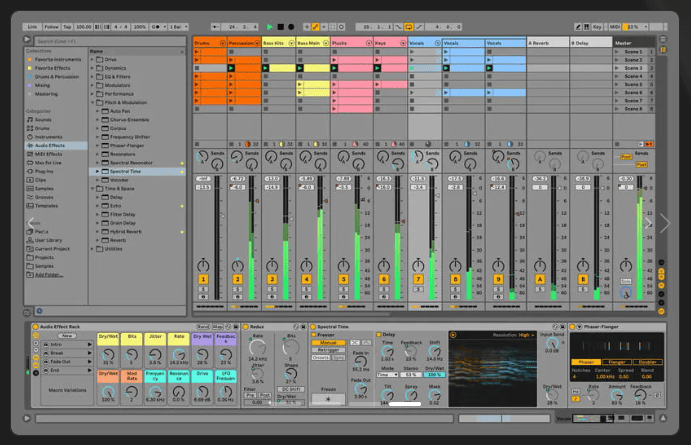Expand the Drive folder
The image size is (691, 445).
click(x=92, y=59)
